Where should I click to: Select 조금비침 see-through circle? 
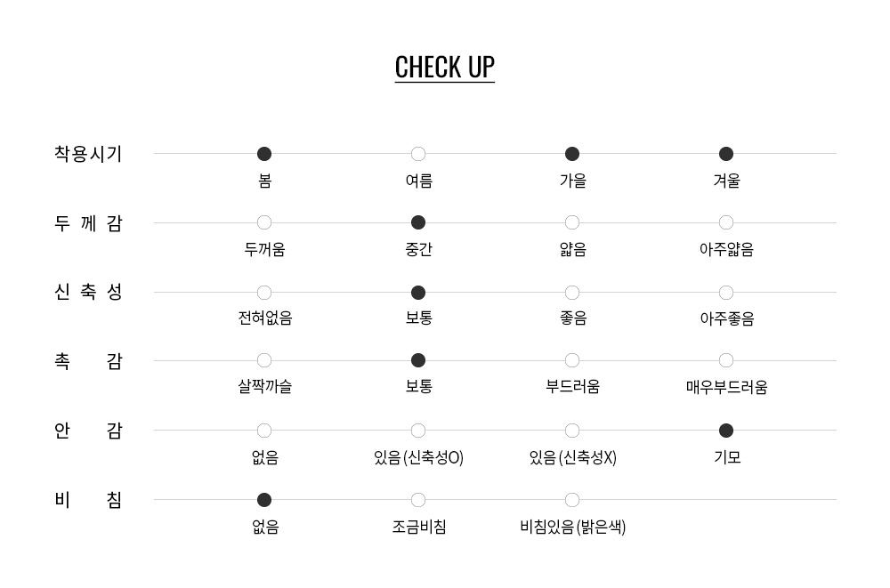point(417,500)
